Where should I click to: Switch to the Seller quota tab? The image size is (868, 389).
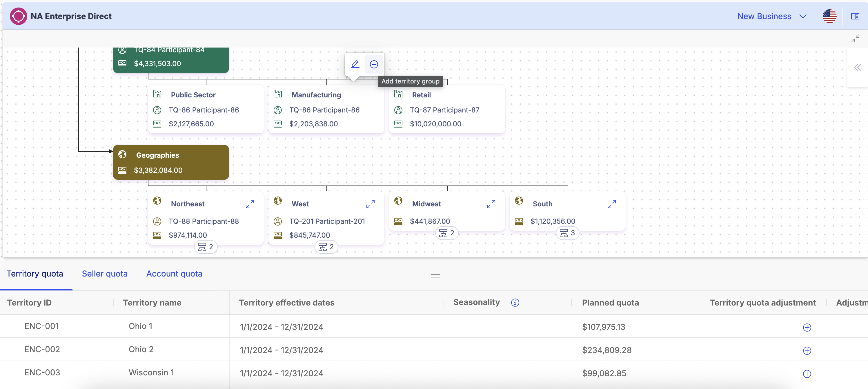(x=105, y=274)
